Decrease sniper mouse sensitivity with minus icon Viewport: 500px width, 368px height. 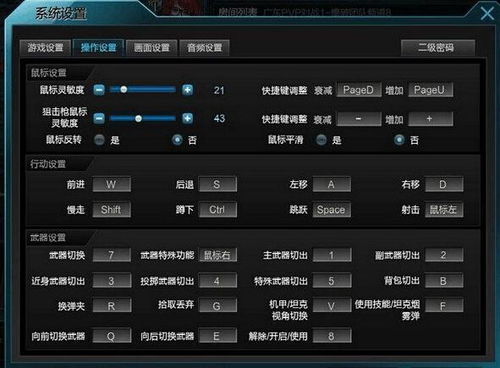[99, 118]
